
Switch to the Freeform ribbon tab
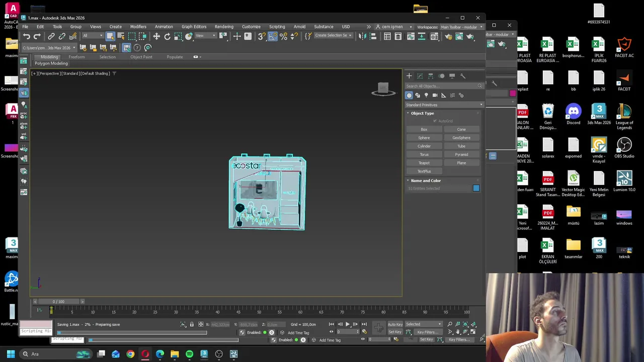point(76,57)
